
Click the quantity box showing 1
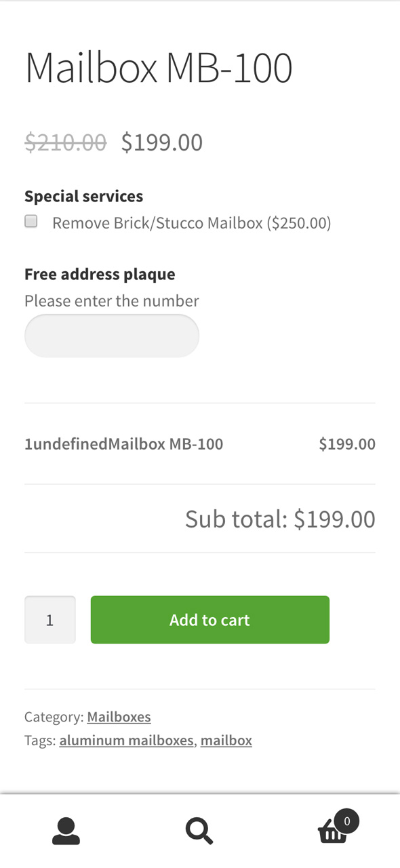(50, 620)
